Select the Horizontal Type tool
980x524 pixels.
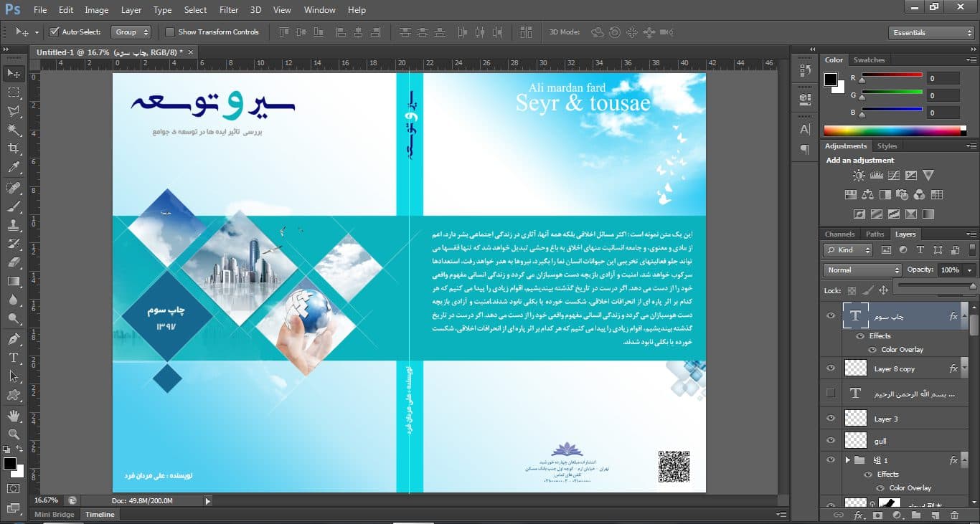point(14,358)
